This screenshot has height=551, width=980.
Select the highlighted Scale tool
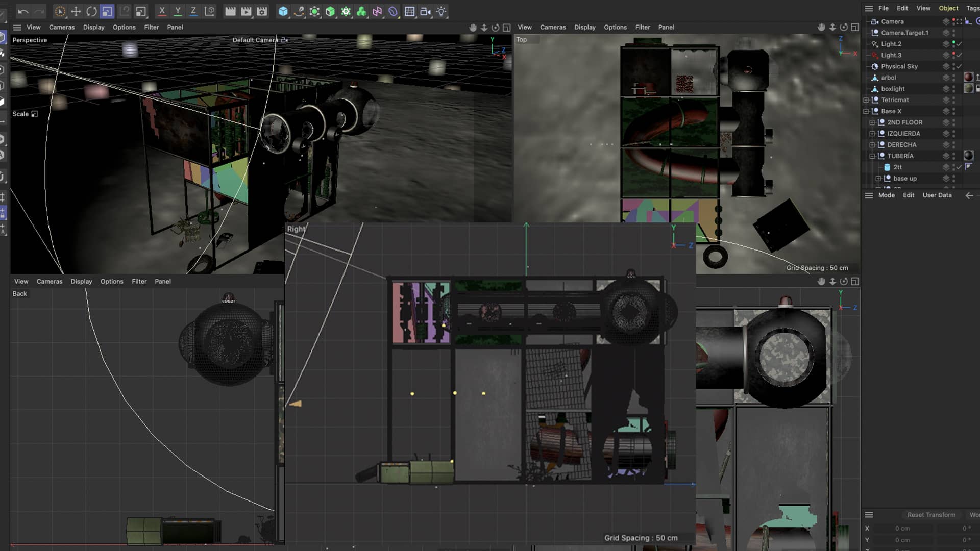pos(107,11)
